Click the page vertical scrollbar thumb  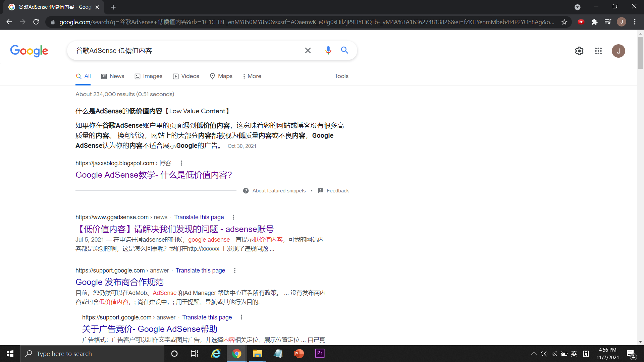640,53
